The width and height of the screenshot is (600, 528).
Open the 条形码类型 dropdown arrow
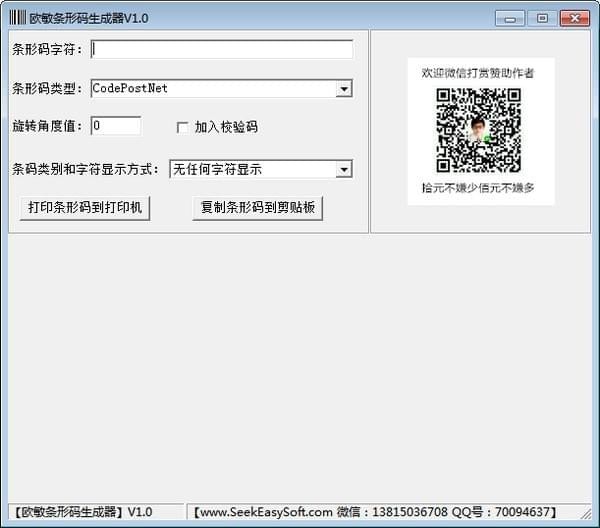click(x=344, y=89)
